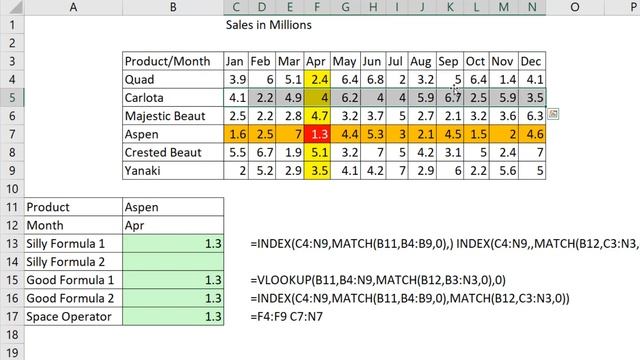Click the 'Sales in Millions' title cell
This screenshot has height=360, width=640.
[269, 25]
